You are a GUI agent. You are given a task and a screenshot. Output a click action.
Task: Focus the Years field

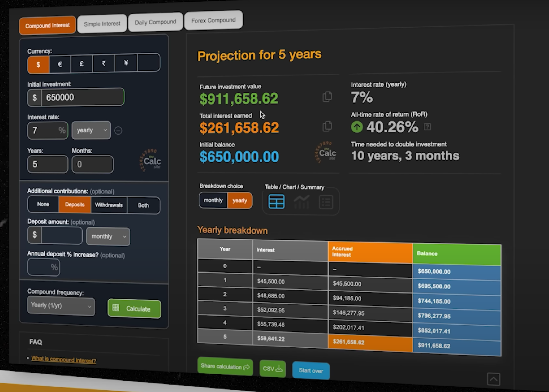47,164
